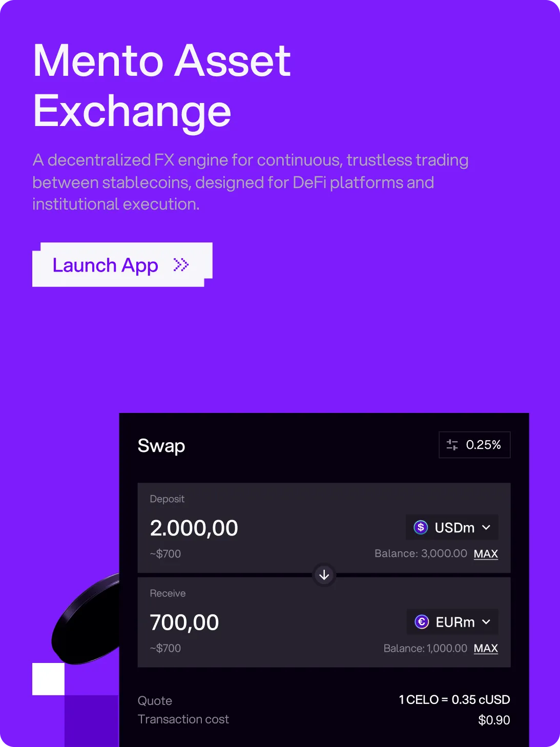Click the Transaction cost value $0.90
The image size is (560, 747).
[x=493, y=719]
